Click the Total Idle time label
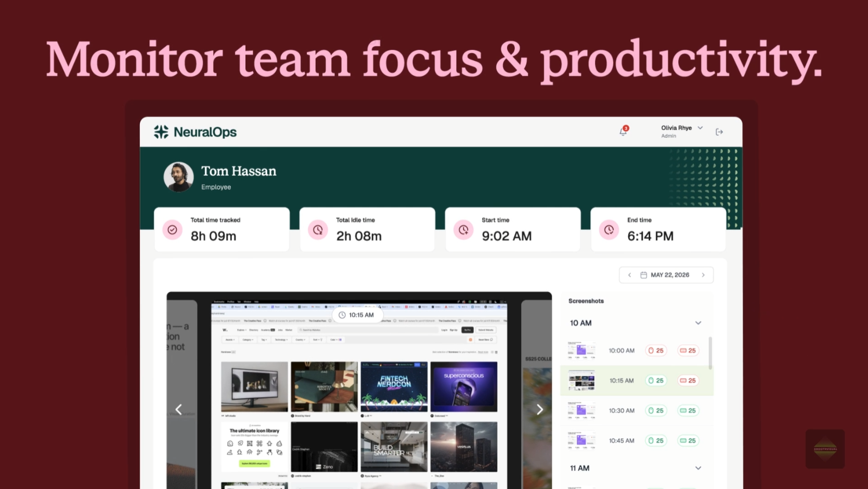 (x=355, y=220)
